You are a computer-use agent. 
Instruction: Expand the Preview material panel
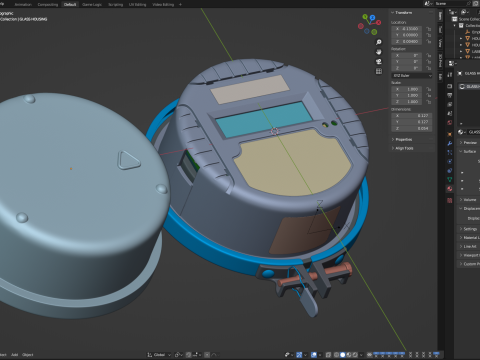tap(469, 142)
